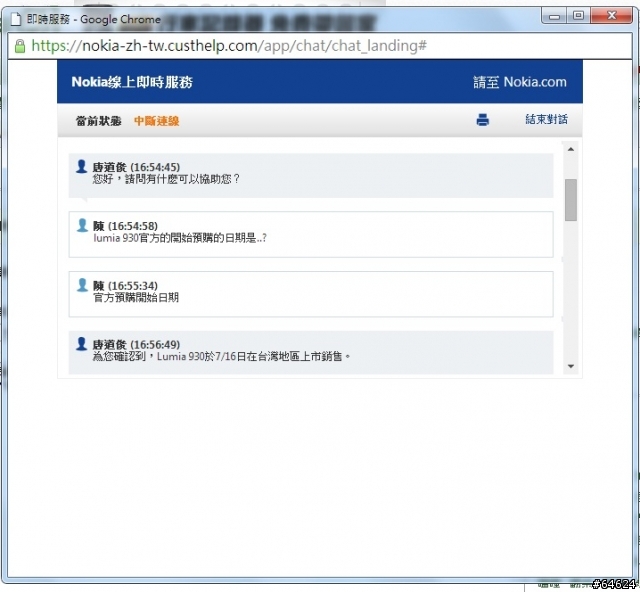640x592 pixels.
Task: Click the page icon in title bar
Action: coord(16,19)
